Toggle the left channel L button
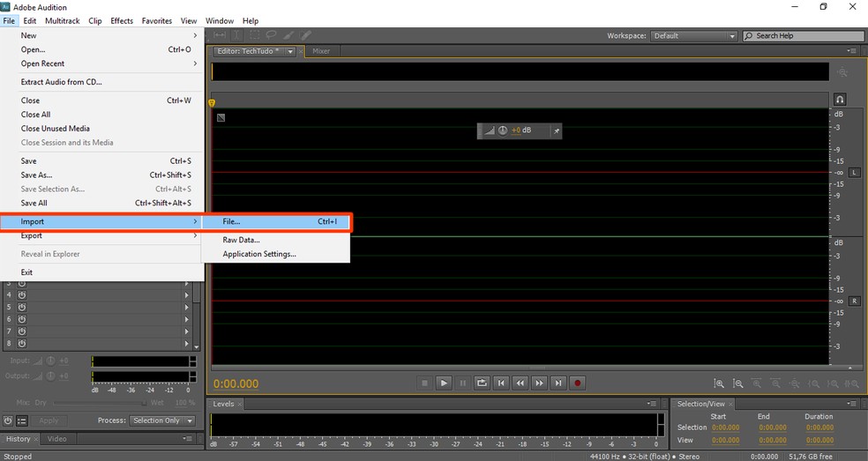 [x=854, y=173]
